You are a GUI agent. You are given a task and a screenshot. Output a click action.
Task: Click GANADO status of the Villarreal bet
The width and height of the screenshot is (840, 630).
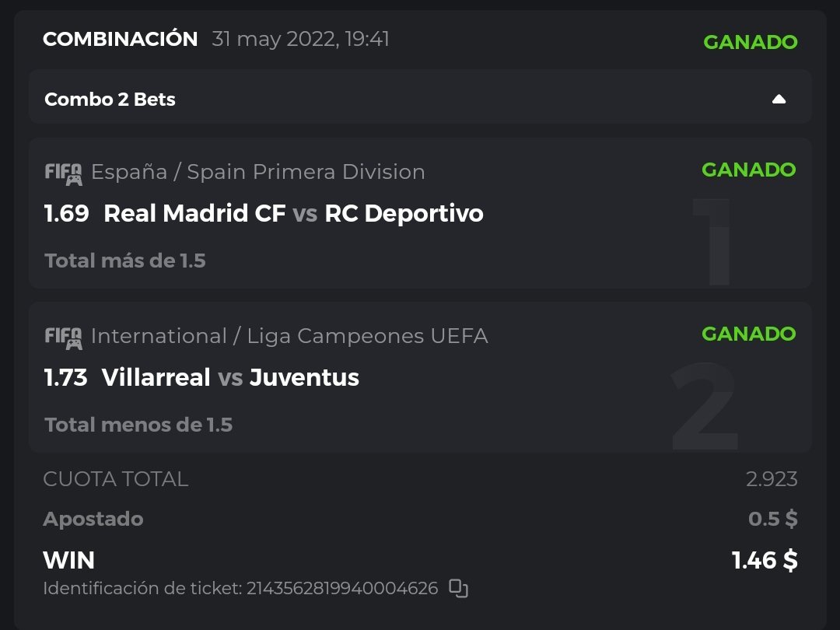pos(748,334)
